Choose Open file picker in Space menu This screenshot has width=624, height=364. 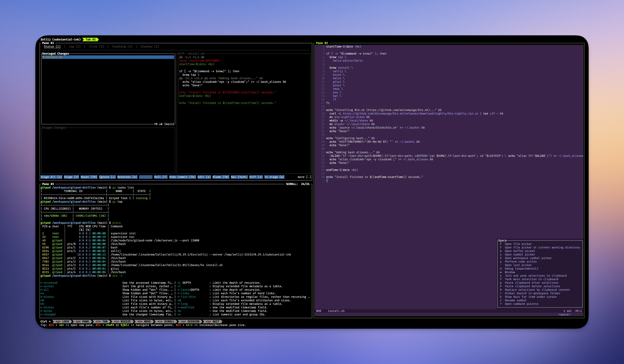click(x=518, y=244)
